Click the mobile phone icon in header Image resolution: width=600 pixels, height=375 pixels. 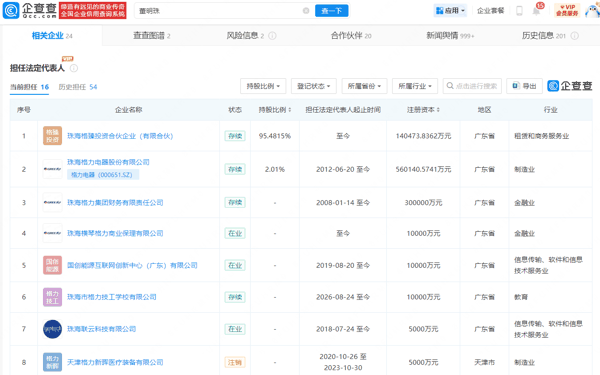coord(519,11)
